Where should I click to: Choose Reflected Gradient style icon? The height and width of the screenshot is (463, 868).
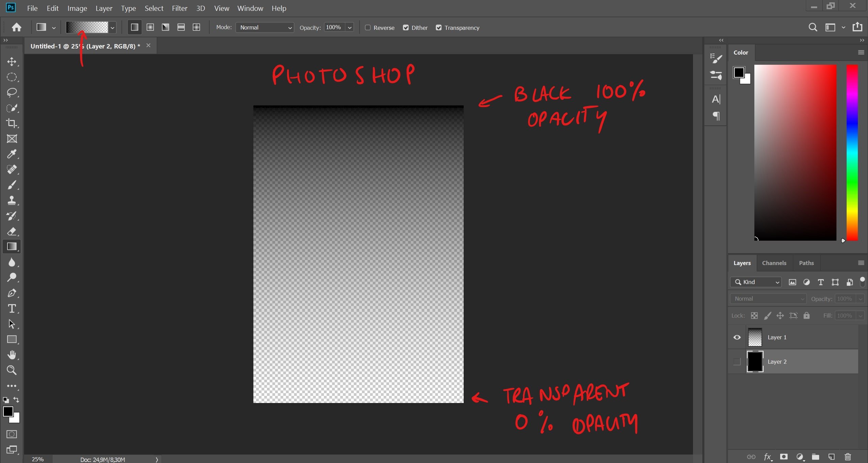point(181,27)
